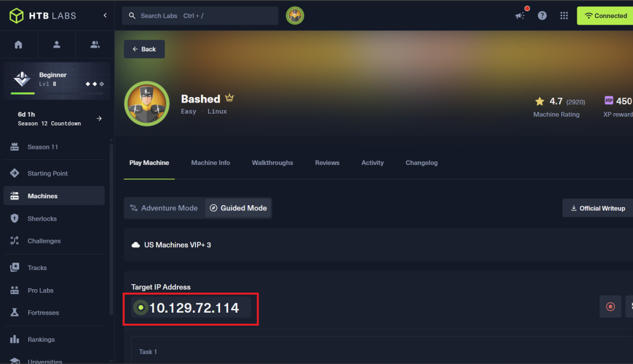Click the sidebar scrollbar
The width and height of the screenshot is (633, 364).
click(111, 228)
